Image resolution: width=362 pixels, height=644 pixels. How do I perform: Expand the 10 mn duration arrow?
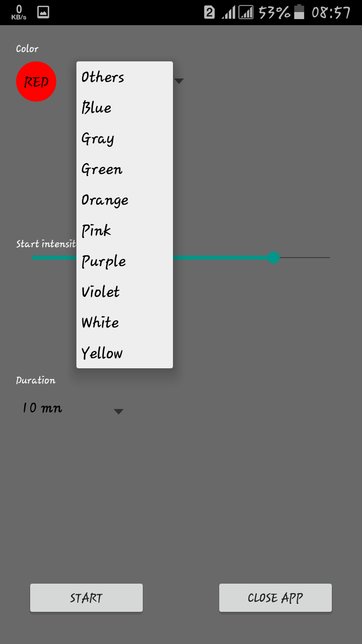click(x=119, y=412)
